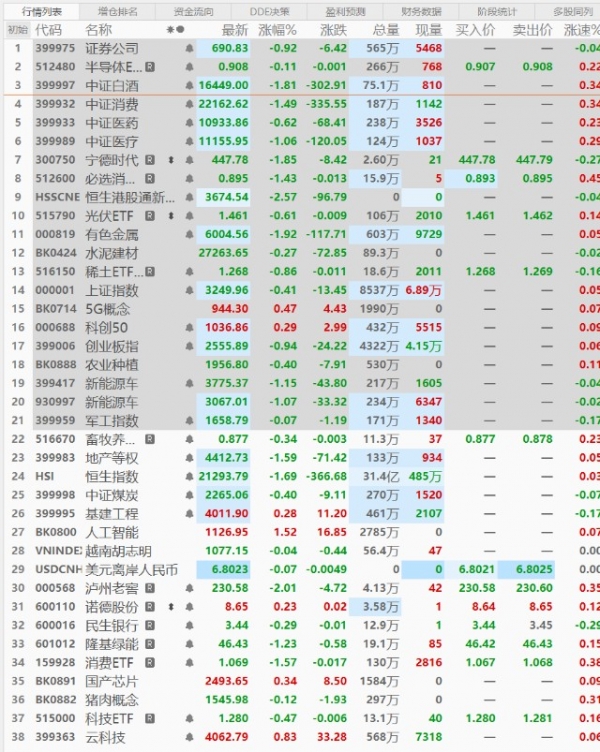Sort the list by 总量 column
Screen dimensions: 600x752
click(x=385, y=30)
